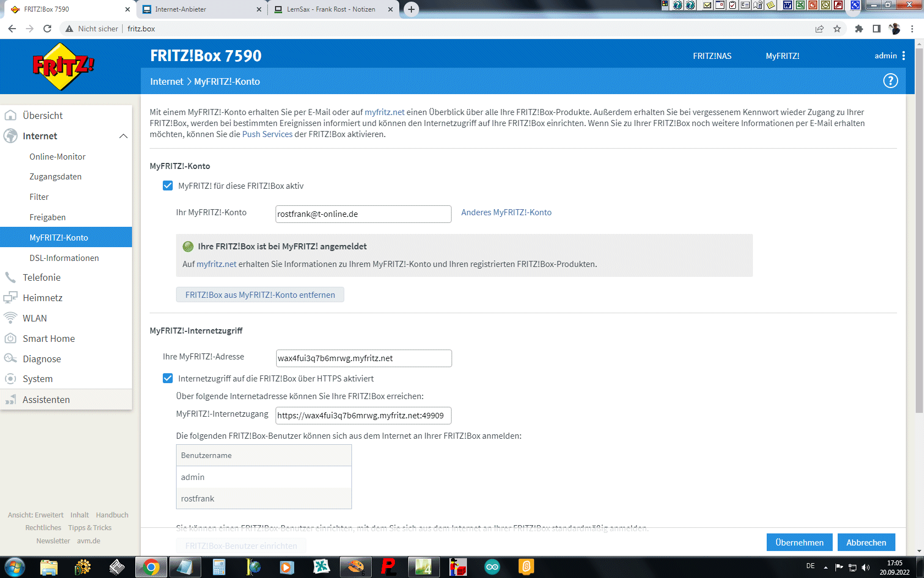Switch to the Internet-Anbieter tab
Screen dimensions: 924x578
[201, 9]
